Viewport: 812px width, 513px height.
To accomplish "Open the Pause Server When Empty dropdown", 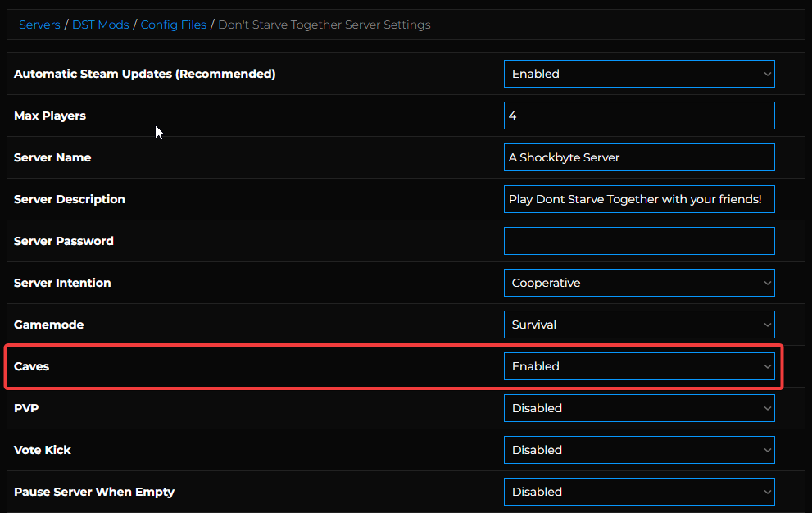I will [x=639, y=492].
